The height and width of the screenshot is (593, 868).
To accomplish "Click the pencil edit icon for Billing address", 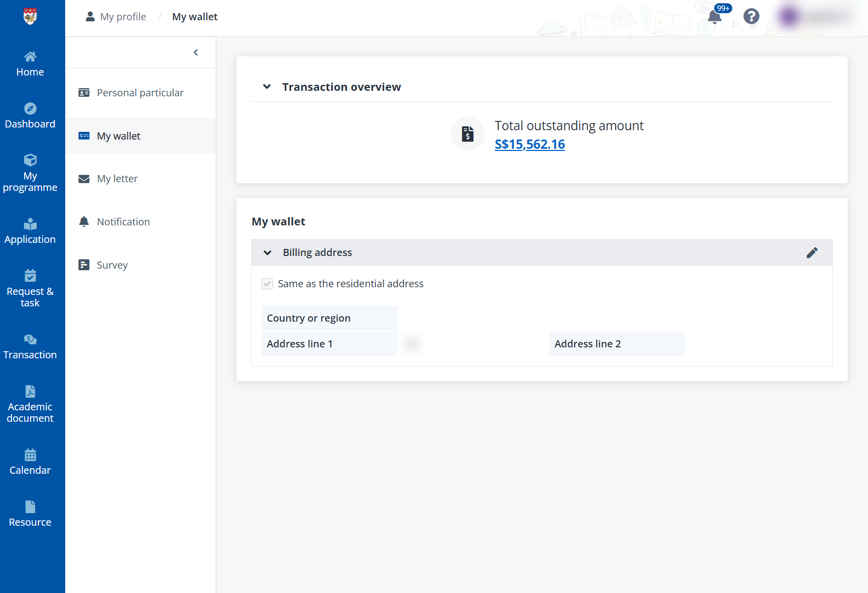I will (x=812, y=252).
